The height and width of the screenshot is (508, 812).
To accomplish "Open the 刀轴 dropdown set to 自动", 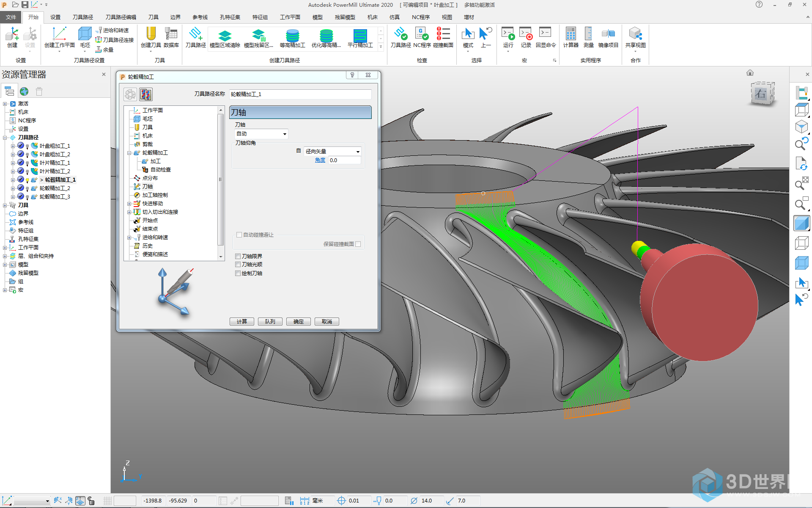I will pyautogui.click(x=261, y=134).
